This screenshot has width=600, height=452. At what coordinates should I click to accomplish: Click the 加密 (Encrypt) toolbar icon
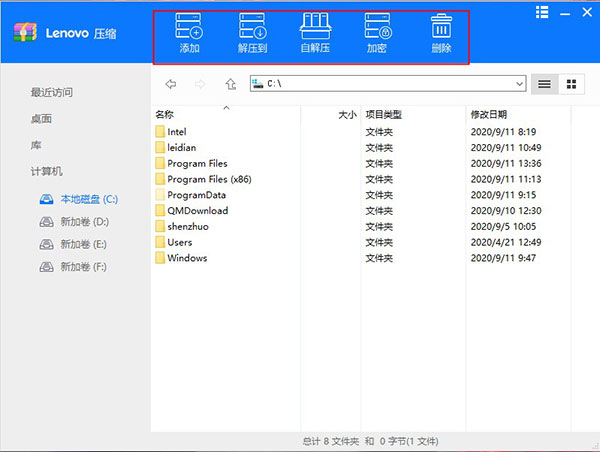[378, 33]
